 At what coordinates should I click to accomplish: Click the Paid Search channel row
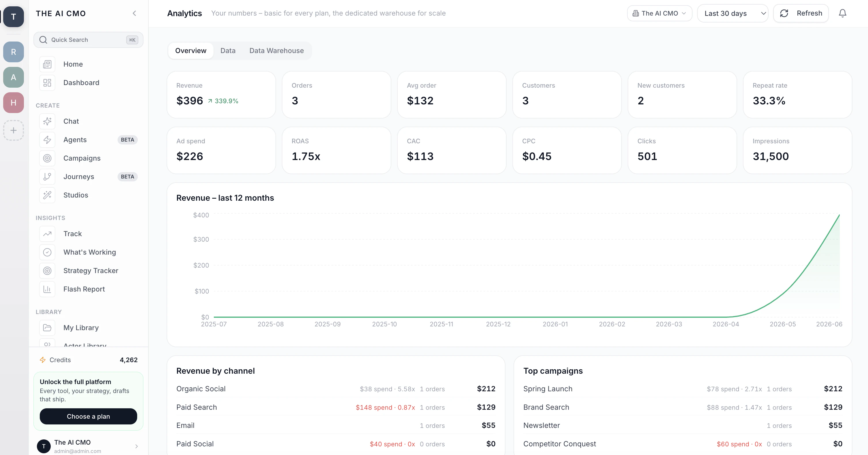coord(336,407)
